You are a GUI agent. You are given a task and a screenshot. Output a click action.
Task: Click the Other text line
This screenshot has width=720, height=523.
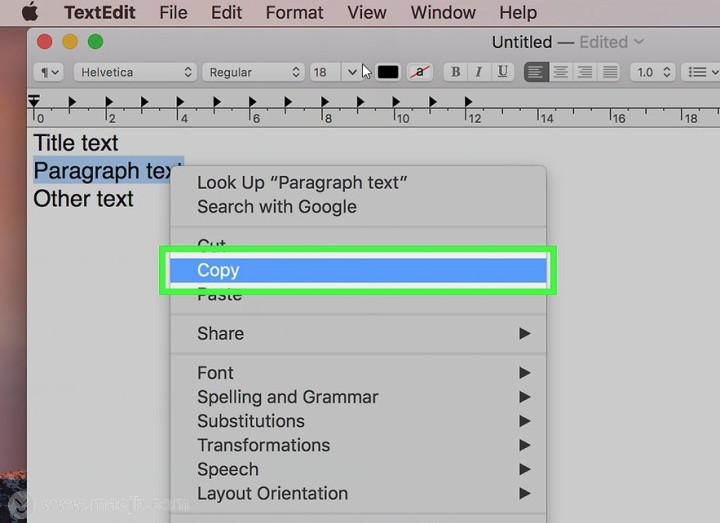[84, 199]
